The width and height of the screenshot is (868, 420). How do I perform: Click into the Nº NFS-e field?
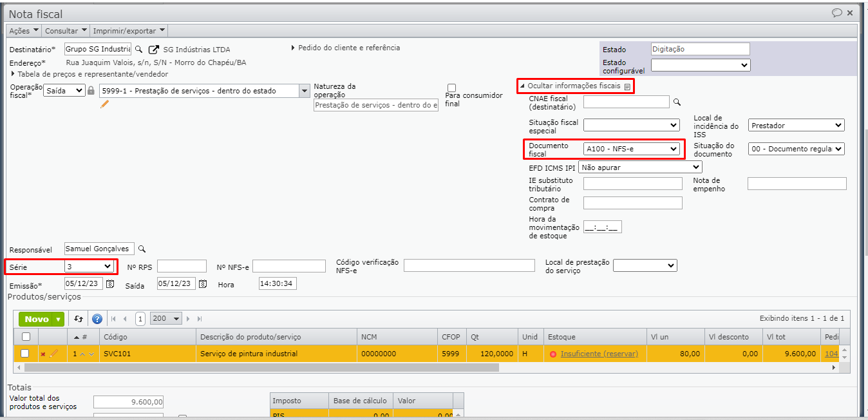(x=289, y=266)
